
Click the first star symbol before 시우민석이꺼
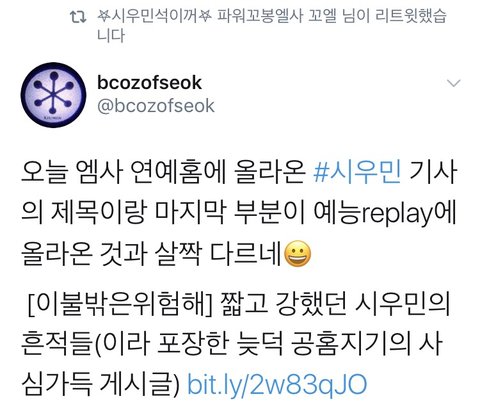pyautogui.click(x=104, y=15)
